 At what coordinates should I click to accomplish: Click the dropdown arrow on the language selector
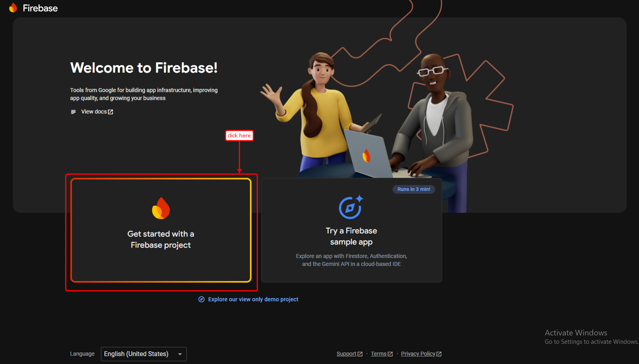180,354
